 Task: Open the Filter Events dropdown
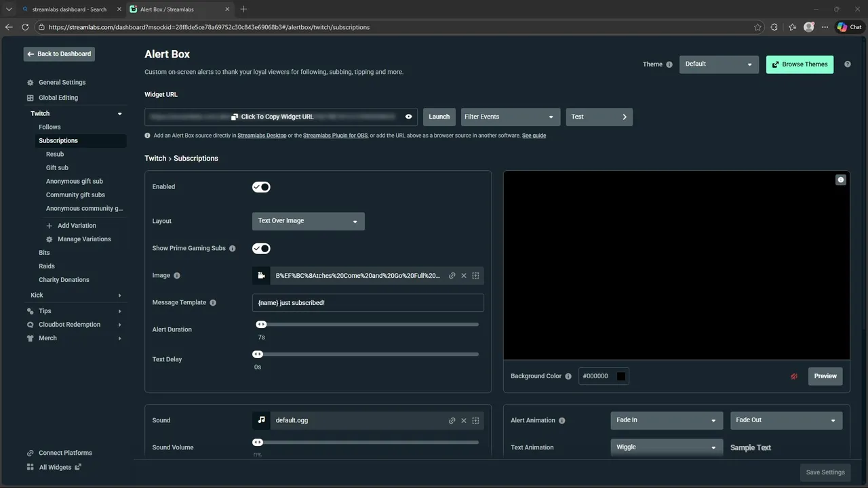pyautogui.click(x=511, y=117)
